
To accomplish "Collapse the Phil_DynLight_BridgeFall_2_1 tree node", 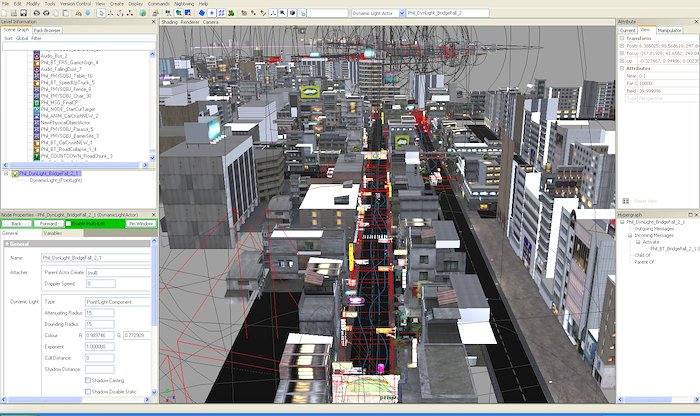I will (x=5, y=173).
